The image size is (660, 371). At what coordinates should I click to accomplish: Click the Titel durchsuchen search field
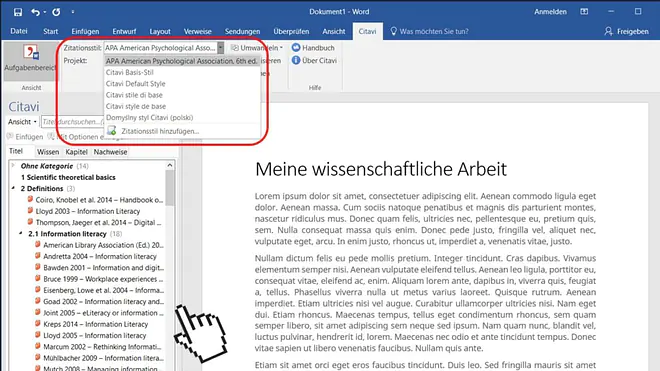coord(72,122)
